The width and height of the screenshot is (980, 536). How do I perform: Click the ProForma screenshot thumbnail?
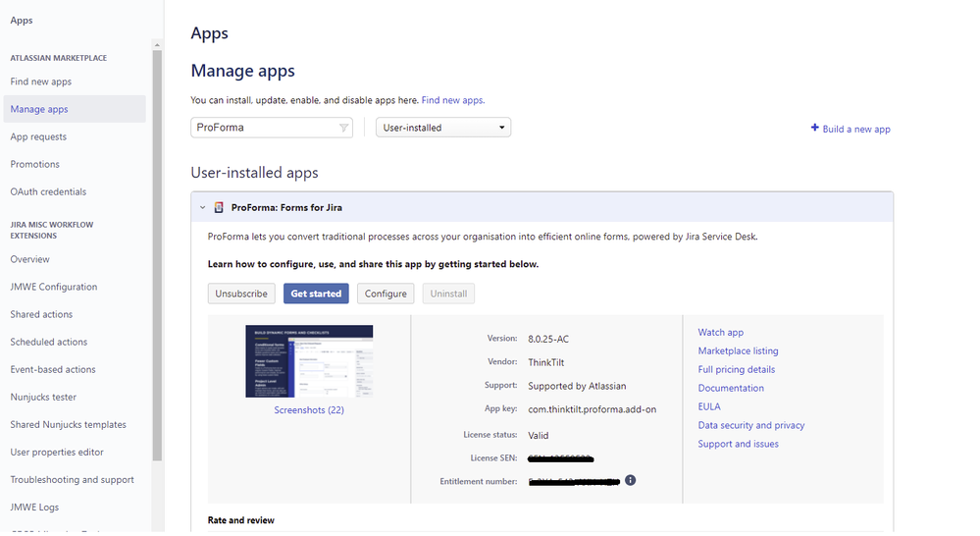(309, 361)
